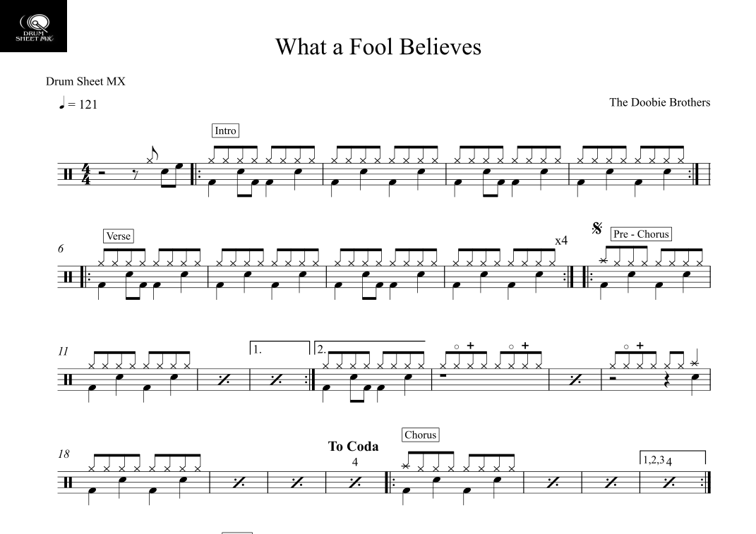Select the quarter-note tempo marking icon
Viewport: 756px width, 534px height.
tap(61, 103)
